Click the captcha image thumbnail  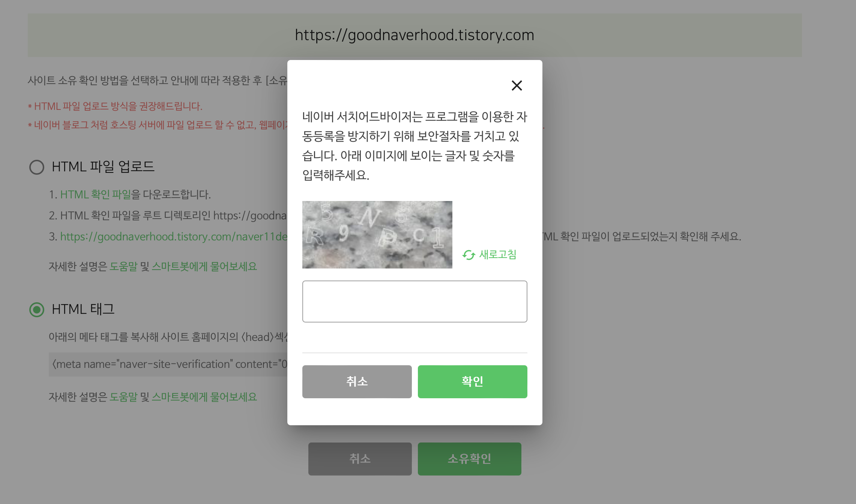point(377,234)
